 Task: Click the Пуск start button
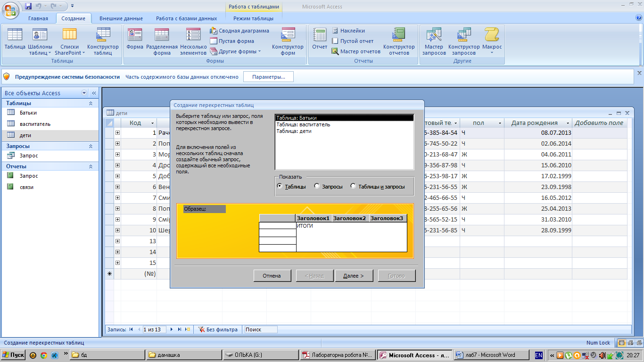click(x=14, y=355)
